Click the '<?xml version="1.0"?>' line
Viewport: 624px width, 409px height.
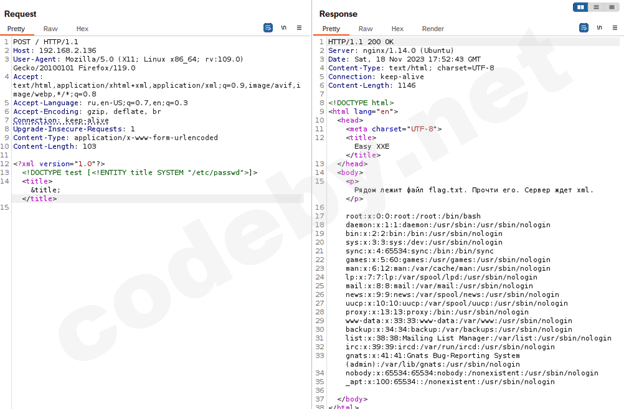(59, 164)
